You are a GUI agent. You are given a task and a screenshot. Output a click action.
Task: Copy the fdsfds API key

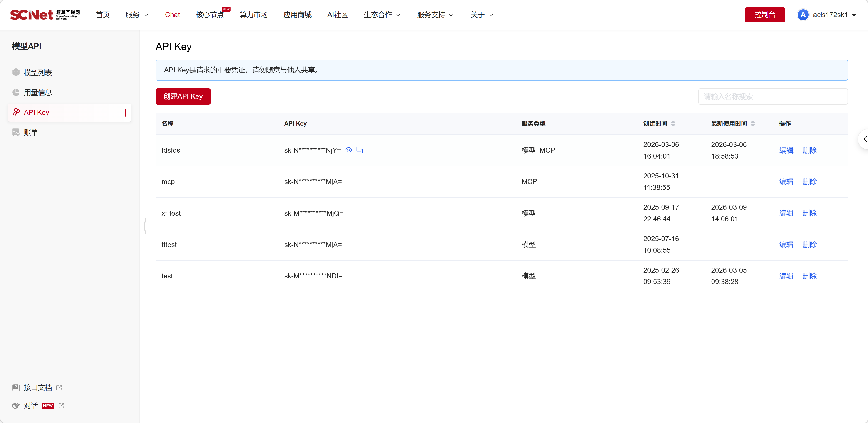[x=360, y=150]
